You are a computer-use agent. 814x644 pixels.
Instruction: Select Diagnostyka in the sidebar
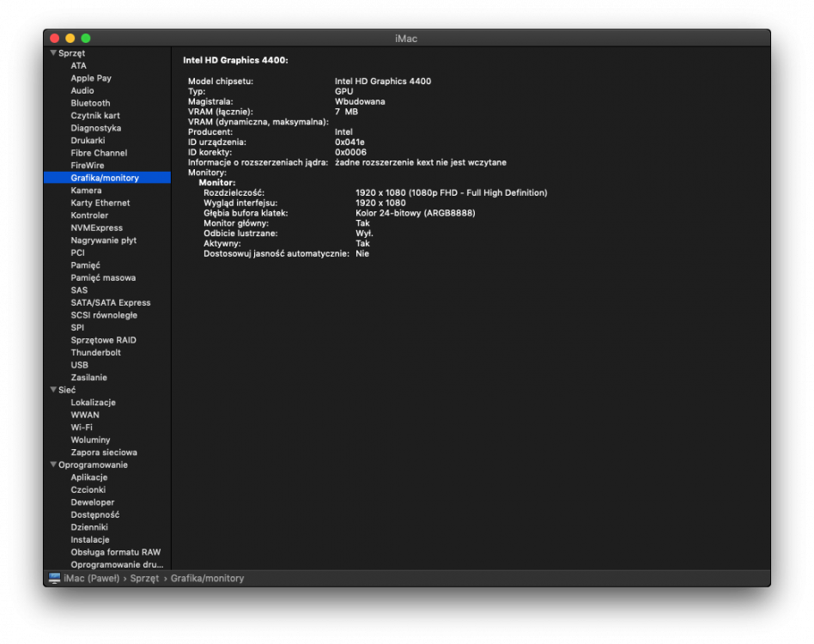[96, 128]
